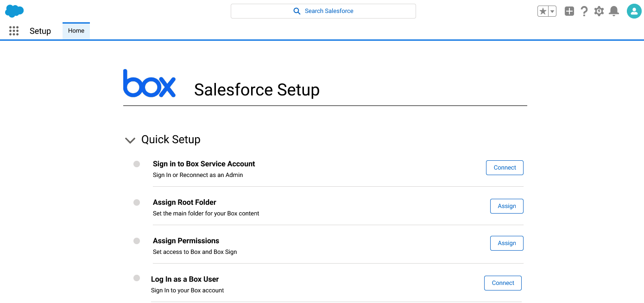Open the Help question mark icon
Screen dimensions: 644x303
(x=584, y=11)
